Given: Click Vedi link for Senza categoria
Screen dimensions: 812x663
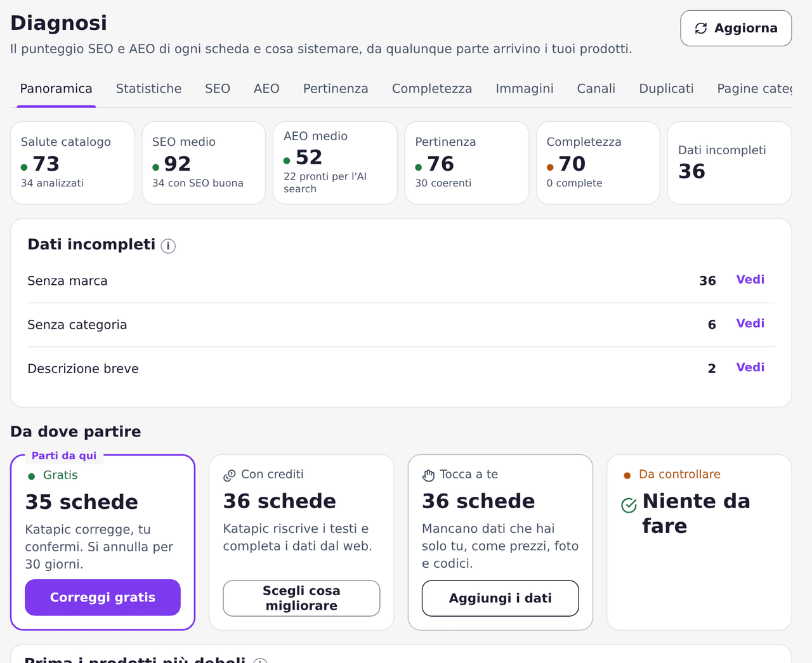Looking at the screenshot, I should pyautogui.click(x=750, y=324).
